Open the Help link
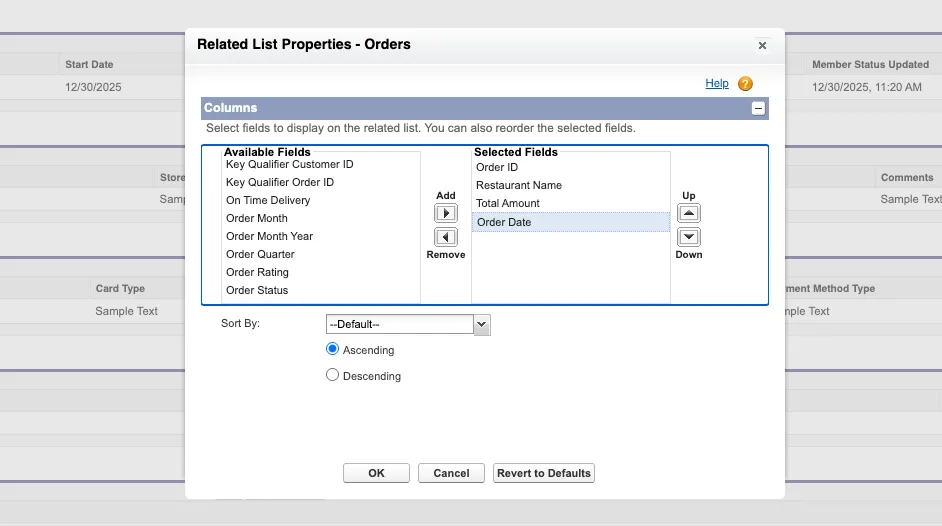Image resolution: width=942 pixels, height=526 pixels. pyautogui.click(x=717, y=83)
